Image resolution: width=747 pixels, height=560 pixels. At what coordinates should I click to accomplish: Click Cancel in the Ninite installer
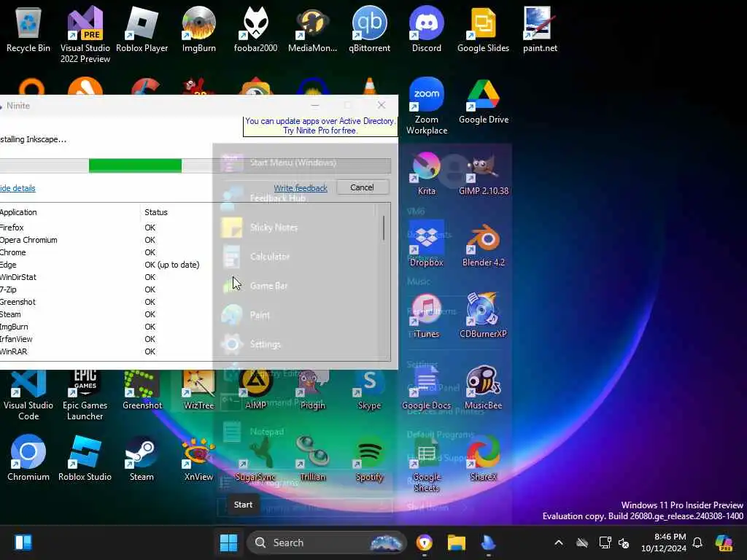[362, 187]
